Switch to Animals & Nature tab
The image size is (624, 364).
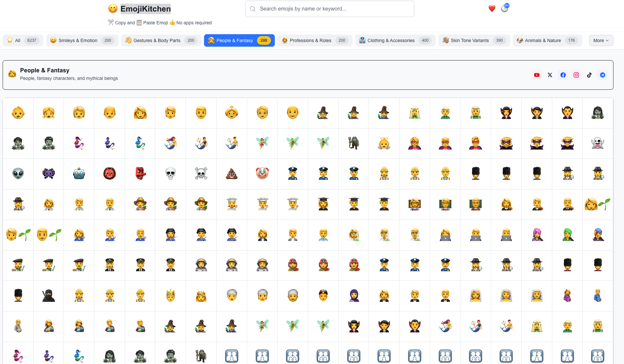[547, 40]
